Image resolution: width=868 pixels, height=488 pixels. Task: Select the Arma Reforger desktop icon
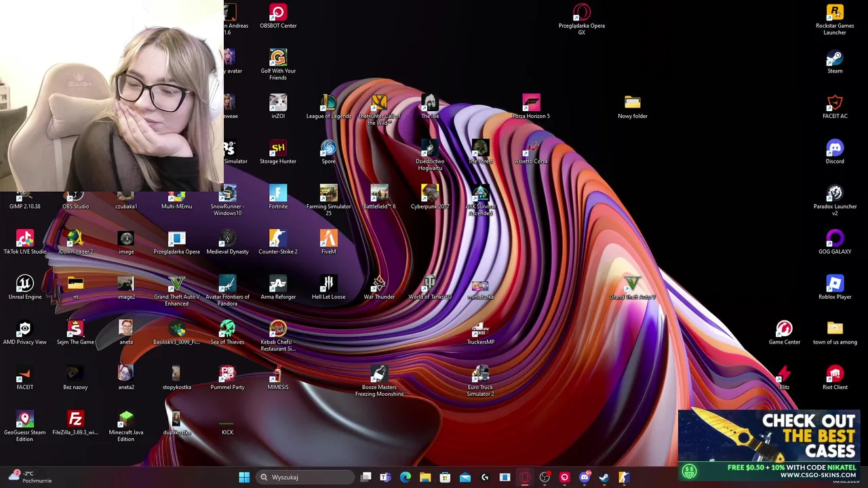coord(278,288)
